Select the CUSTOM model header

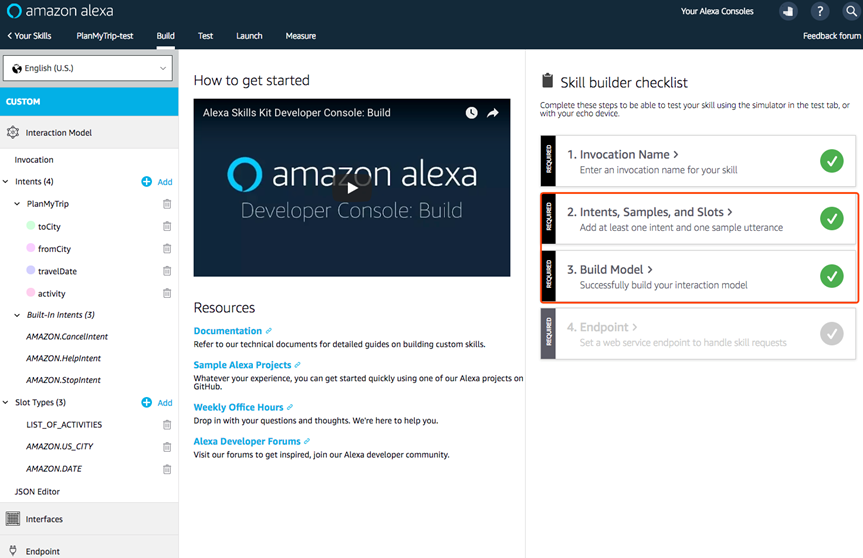click(x=89, y=101)
